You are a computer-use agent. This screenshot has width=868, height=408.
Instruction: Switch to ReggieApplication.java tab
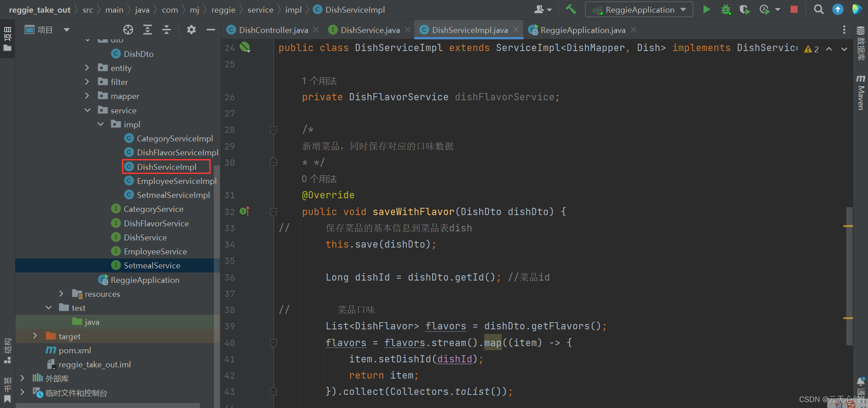[x=583, y=30]
